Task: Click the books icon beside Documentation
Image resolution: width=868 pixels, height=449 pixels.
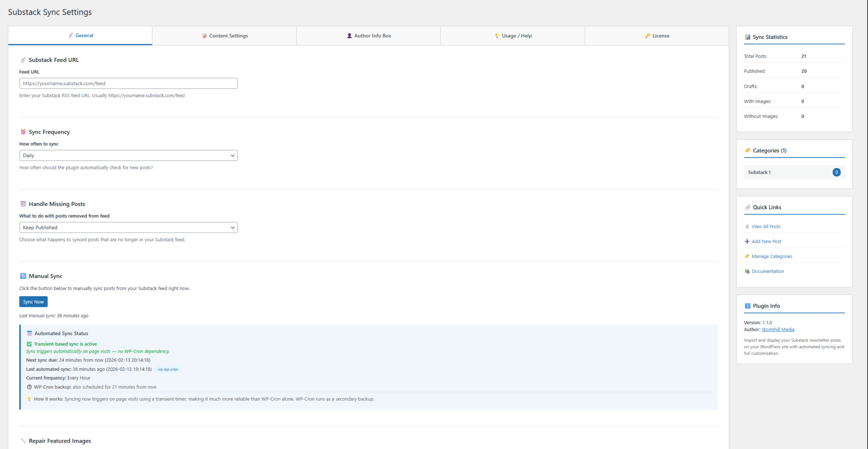Action: [747, 271]
